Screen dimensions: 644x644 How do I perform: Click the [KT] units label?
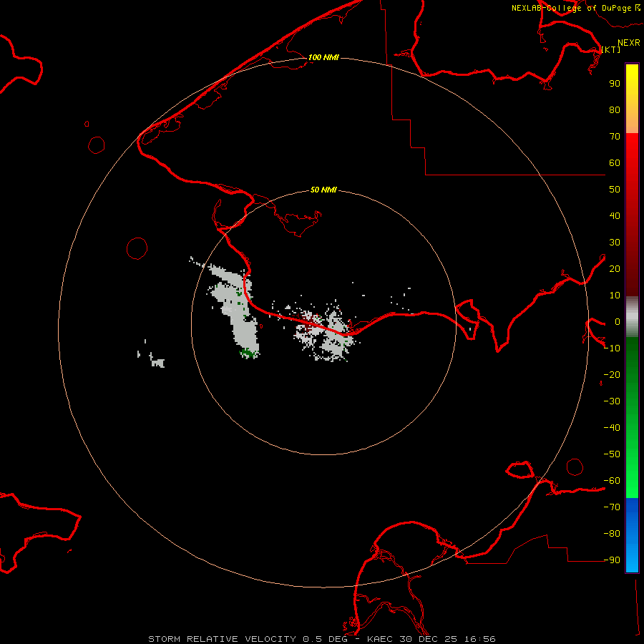pos(611,49)
